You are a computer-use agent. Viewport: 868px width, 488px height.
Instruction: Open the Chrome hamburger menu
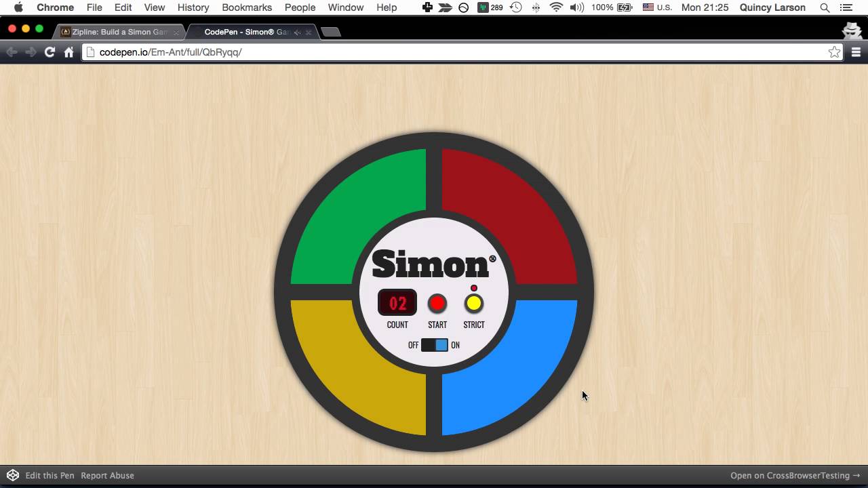(x=856, y=52)
